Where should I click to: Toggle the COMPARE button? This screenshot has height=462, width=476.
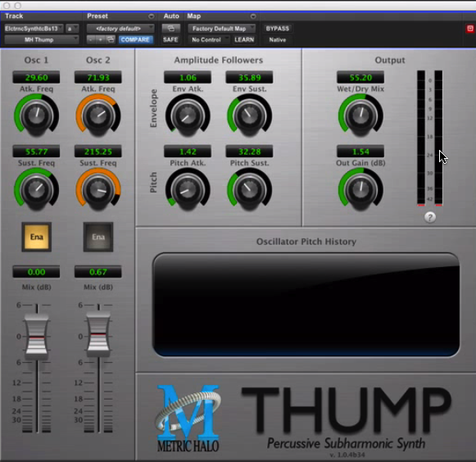(135, 40)
